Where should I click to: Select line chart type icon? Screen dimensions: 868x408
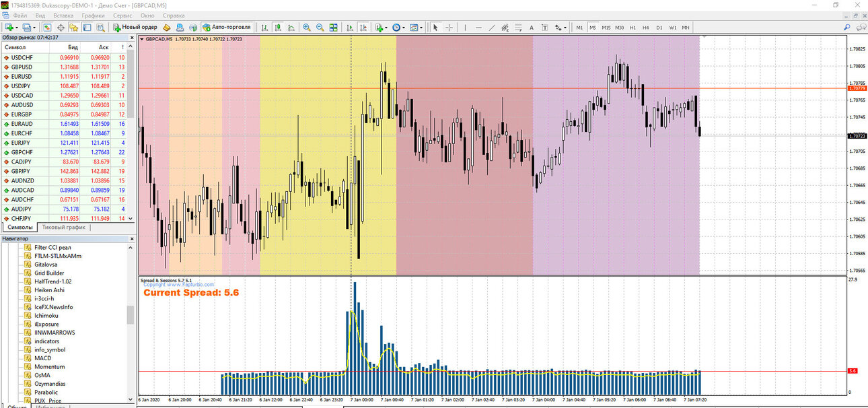click(x=291, y=28)
